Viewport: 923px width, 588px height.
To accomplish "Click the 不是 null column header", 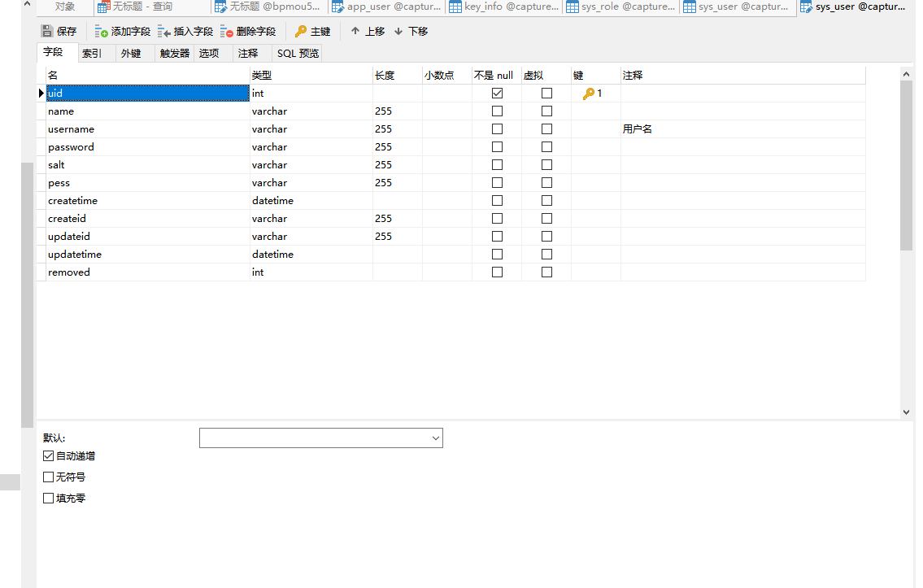I will 496,76.
